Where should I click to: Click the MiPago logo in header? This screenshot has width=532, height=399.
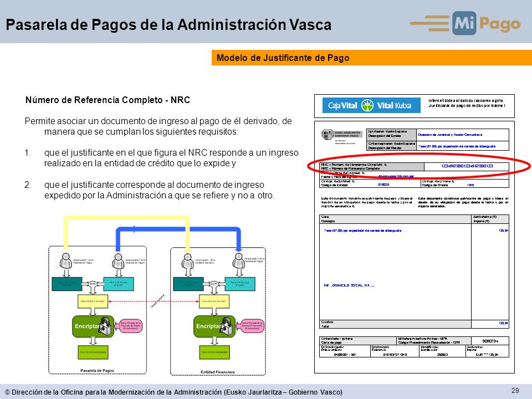click(465, 23)
